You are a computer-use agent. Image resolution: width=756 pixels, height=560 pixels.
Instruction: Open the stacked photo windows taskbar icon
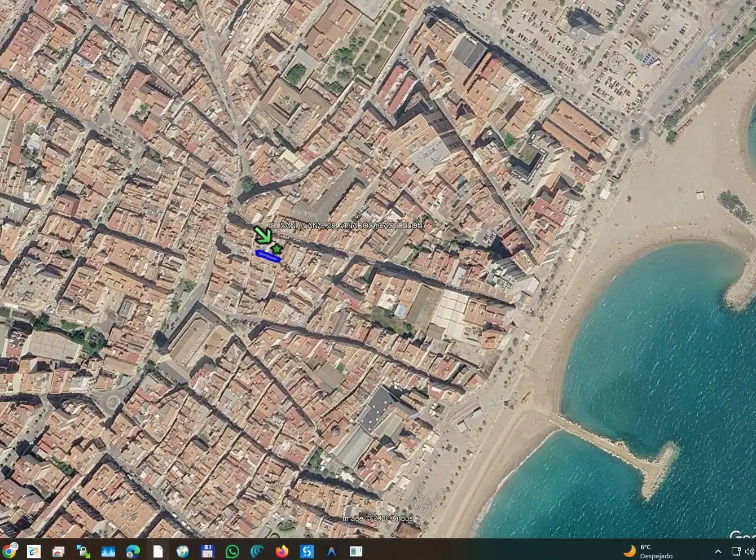coord(58,551)
